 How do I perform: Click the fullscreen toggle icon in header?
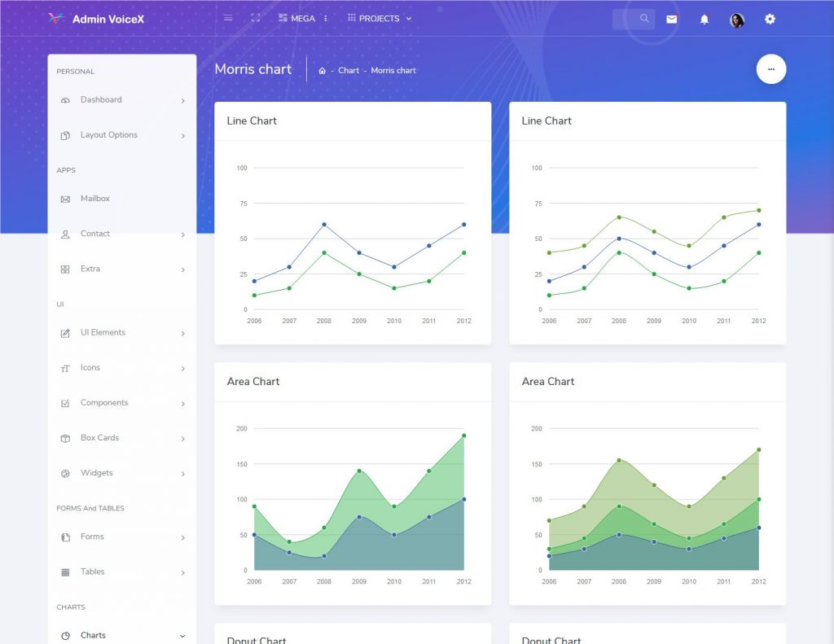tap(255, 18)
